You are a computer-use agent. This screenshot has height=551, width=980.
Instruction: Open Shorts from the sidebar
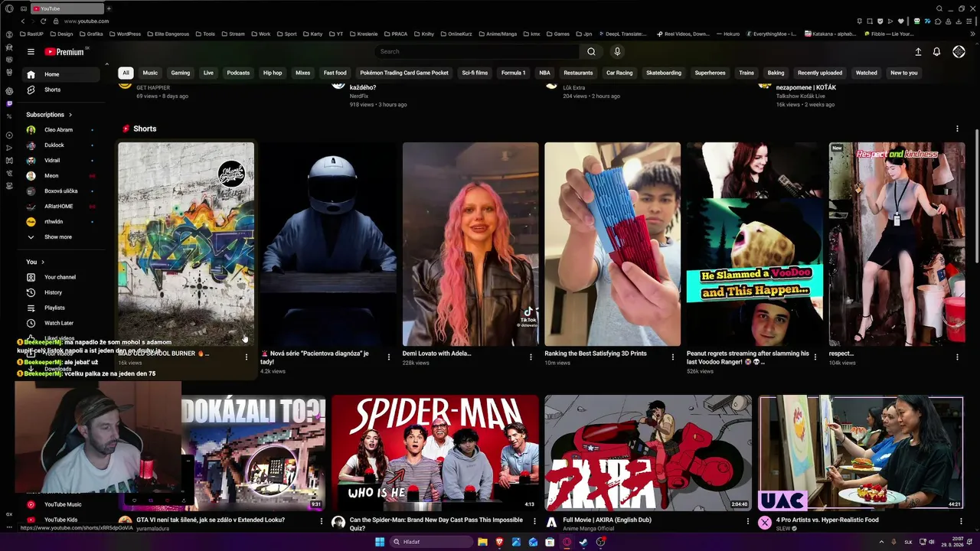pyautogui.click(x=61, y=90)
